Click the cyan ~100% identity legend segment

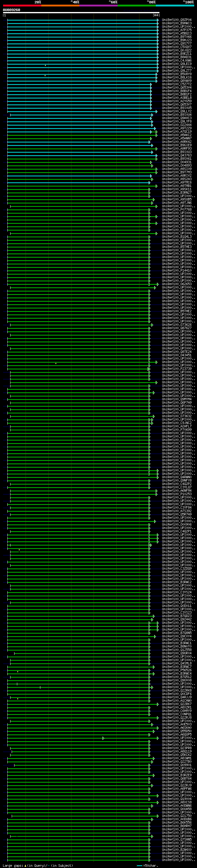tap(175, 6)
